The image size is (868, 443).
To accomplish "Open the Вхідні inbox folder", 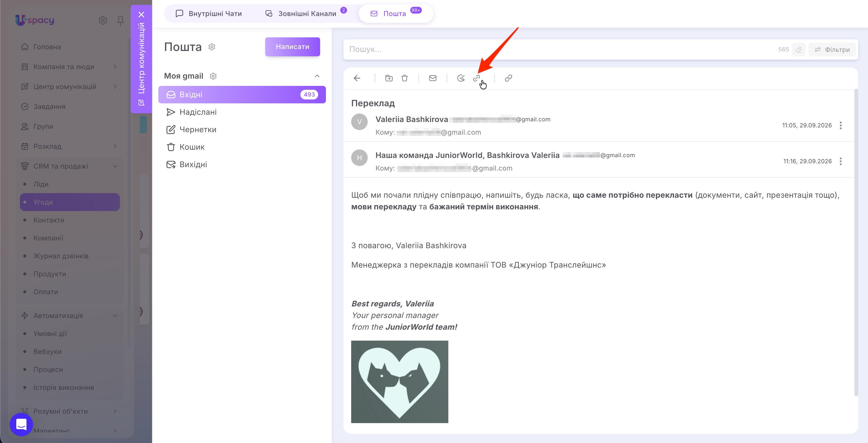I will 242,95.
